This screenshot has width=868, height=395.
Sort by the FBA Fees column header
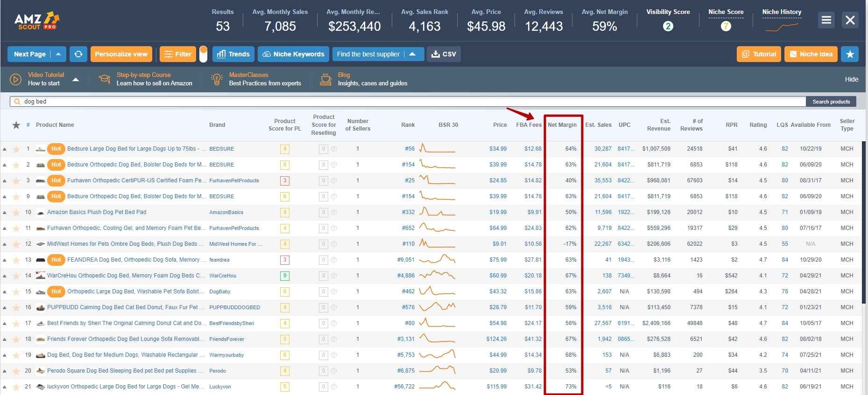point(529,125)
